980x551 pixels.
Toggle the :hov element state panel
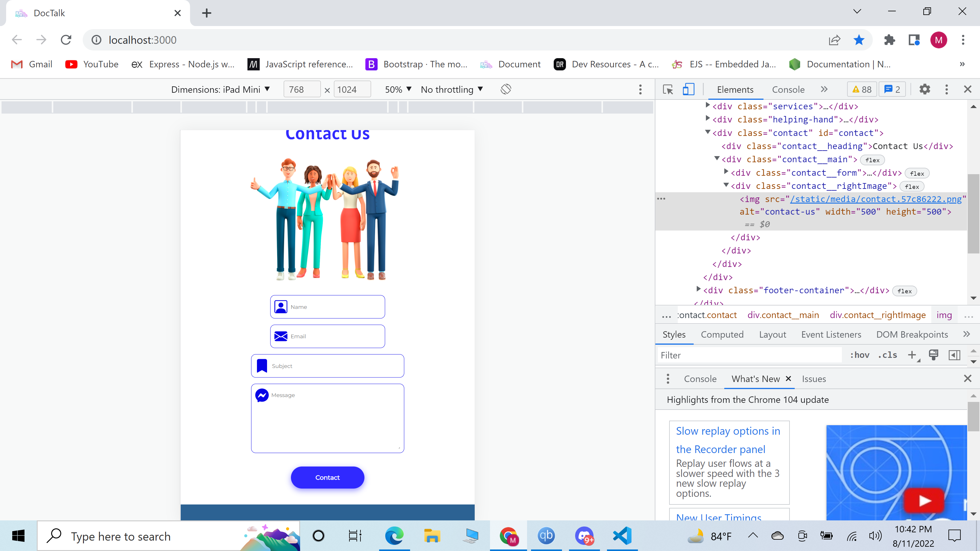click(x=859, y=355)
